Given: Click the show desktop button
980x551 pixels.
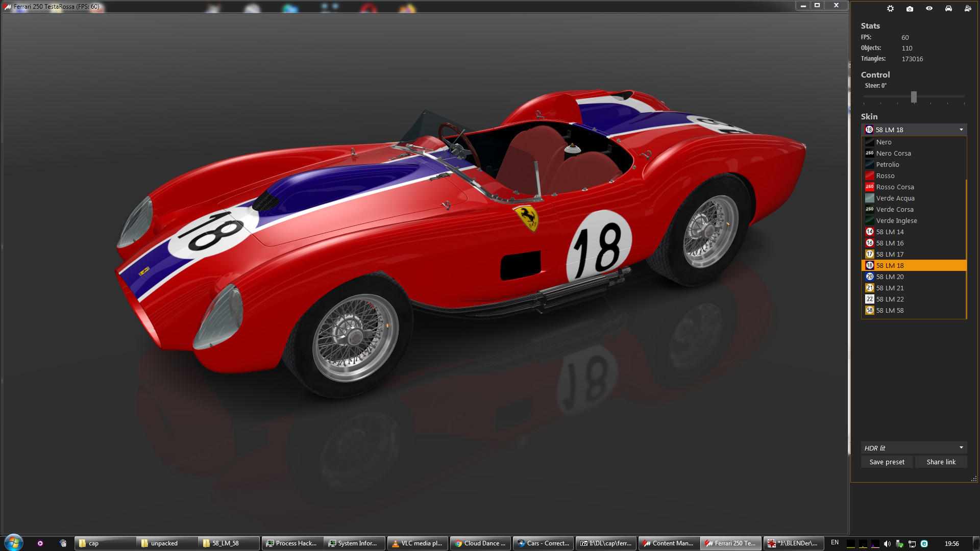Looking at the screenshot, I should pos(975,543).
